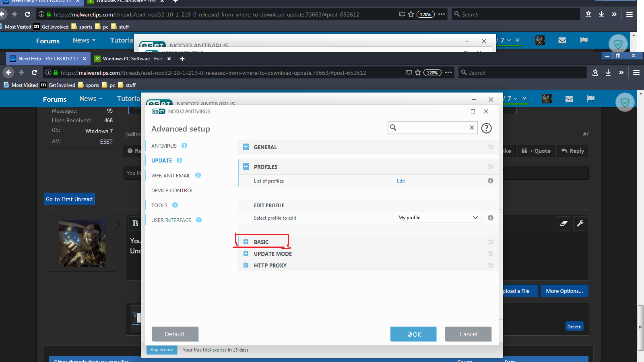Click Go to First Unread

point(69,199)
